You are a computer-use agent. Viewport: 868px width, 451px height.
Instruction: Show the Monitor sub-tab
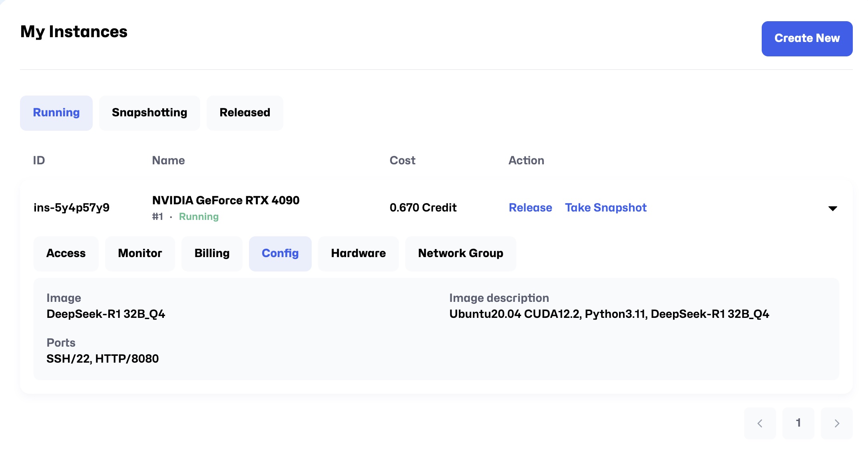point(140,253)
